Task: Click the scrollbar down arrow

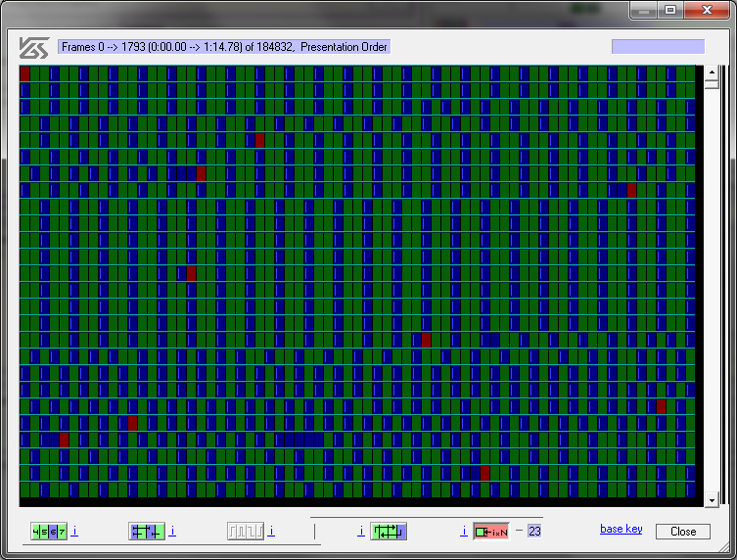Action: (x=712, y=500)
